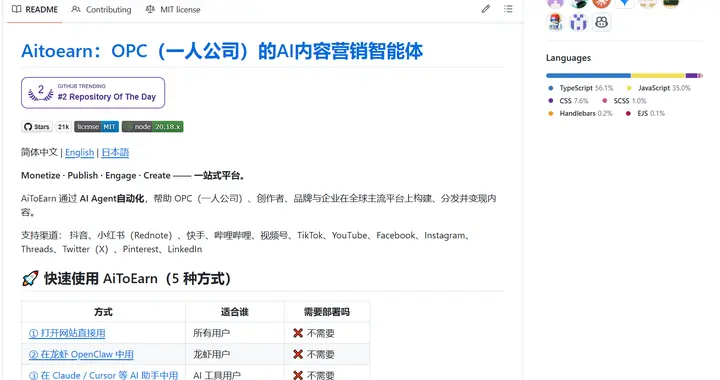The width and height of the screenshot is (720, 380).
Task: Click the pencil edit README icon
Action: pos(486,9)
